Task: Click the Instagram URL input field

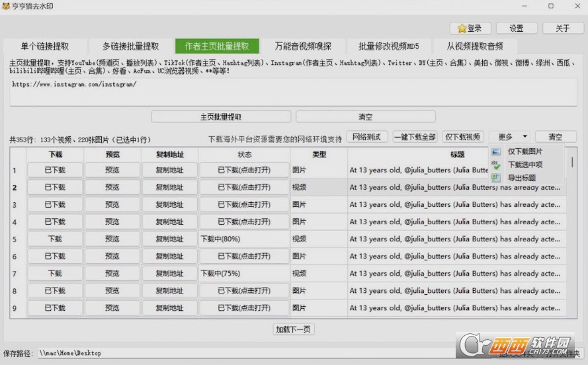Action: (293, 92)
